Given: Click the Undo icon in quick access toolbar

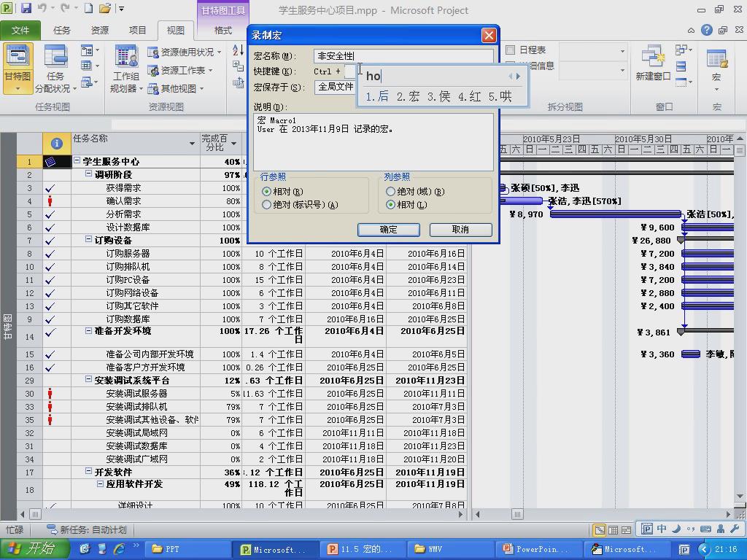Looking at the screenshot, I should [x=42, y=8].
